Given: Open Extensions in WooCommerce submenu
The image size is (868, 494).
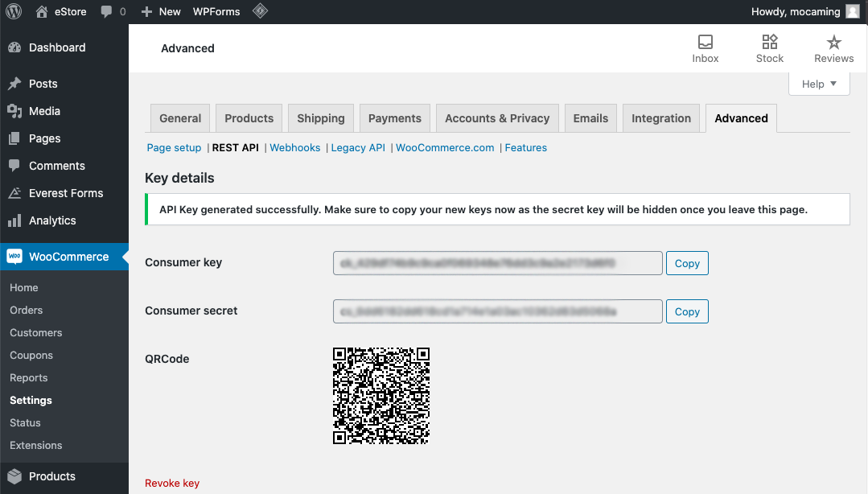Looking at the screenshot, I should click(36, 445).
